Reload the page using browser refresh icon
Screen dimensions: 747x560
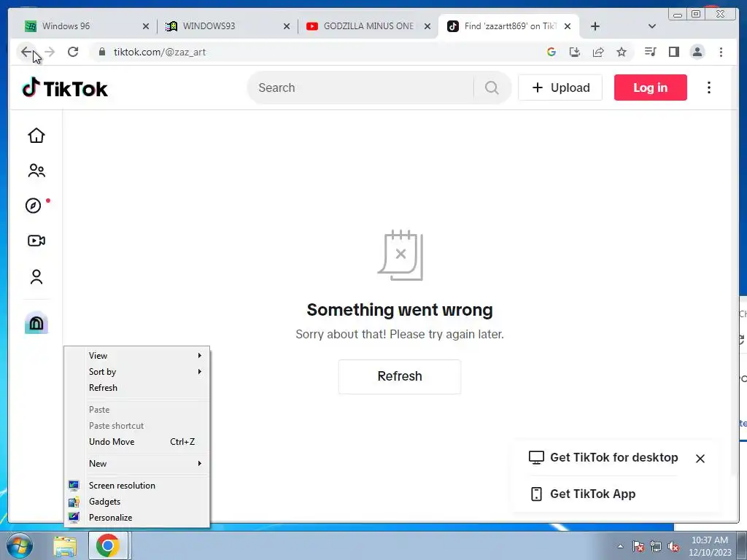pos(73,52)
